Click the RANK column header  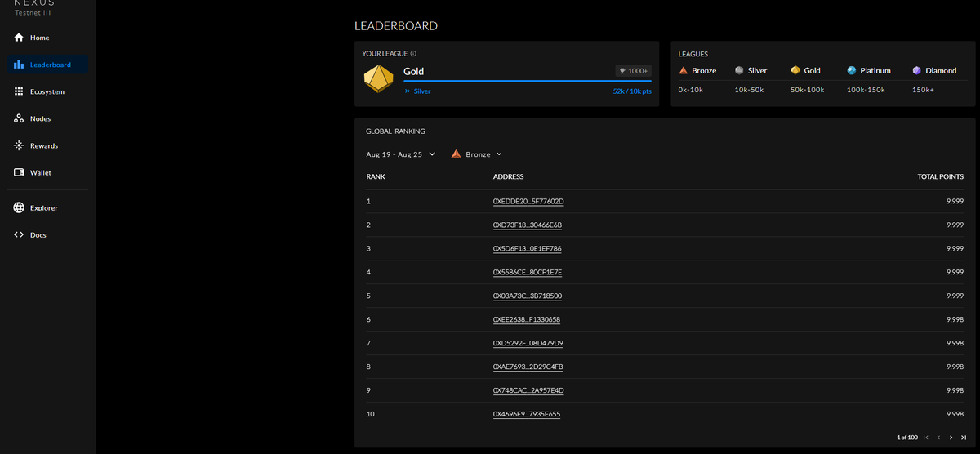pyautogui.click(x=376, y=176)
